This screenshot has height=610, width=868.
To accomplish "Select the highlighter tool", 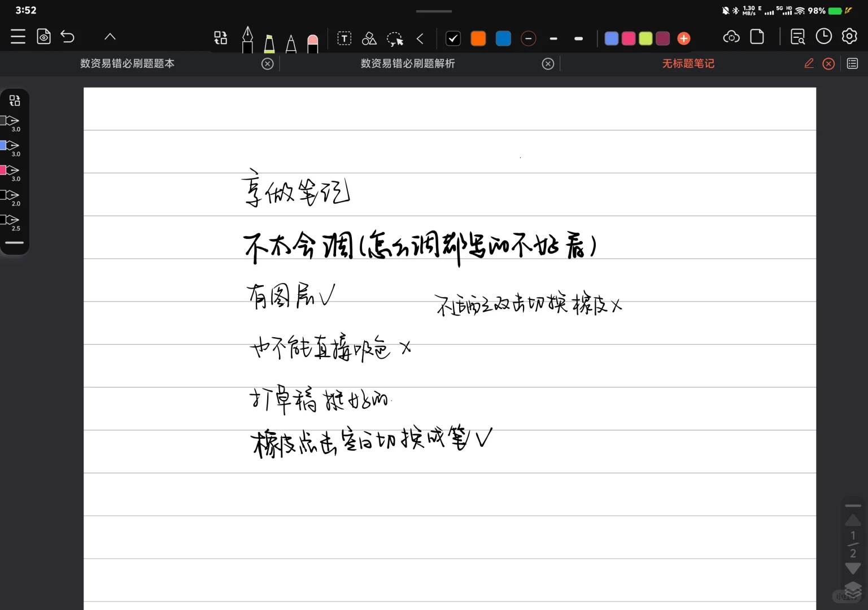I will 269,38.
